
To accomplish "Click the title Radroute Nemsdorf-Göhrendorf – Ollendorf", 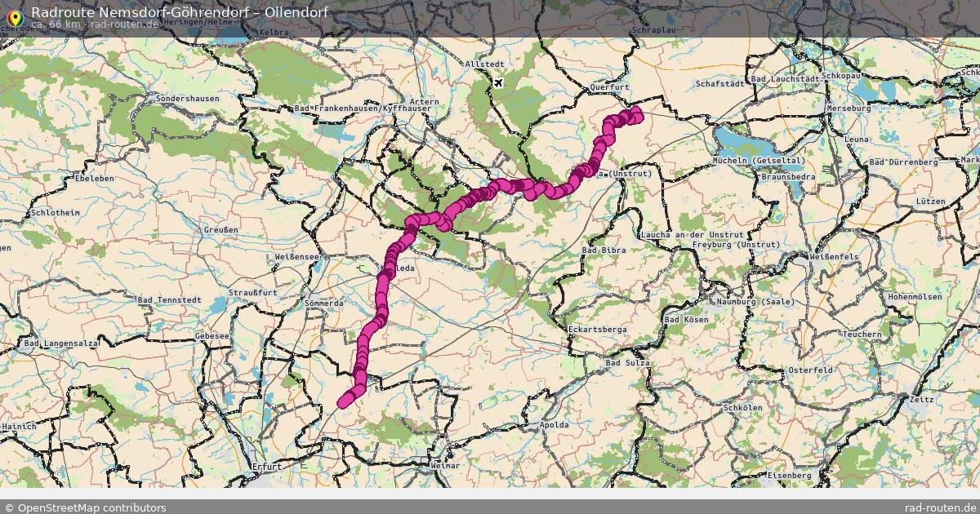I will click(180, 12).
